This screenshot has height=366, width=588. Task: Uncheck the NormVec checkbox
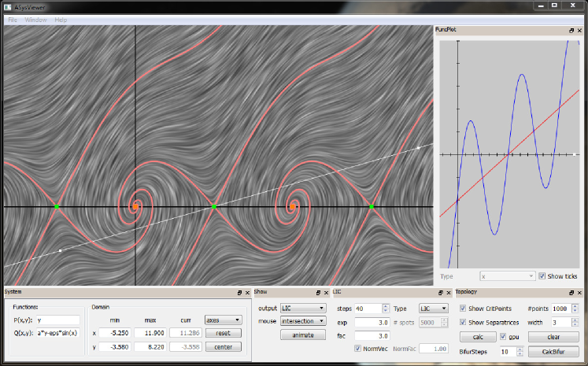[x=359, y=349]
